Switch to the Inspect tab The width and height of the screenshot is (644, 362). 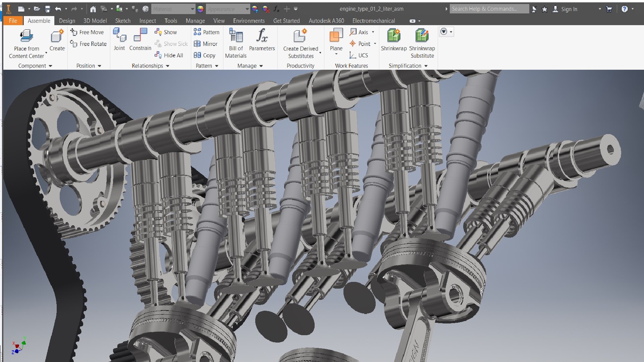(x=148, y=21)
